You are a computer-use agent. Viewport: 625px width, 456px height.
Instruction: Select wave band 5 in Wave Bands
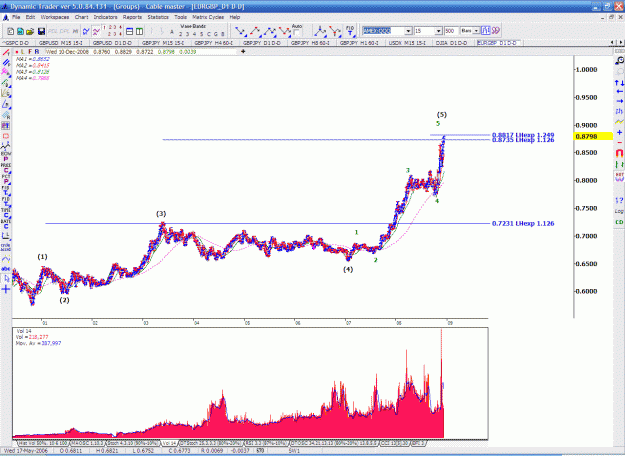(x=201, y=34)
